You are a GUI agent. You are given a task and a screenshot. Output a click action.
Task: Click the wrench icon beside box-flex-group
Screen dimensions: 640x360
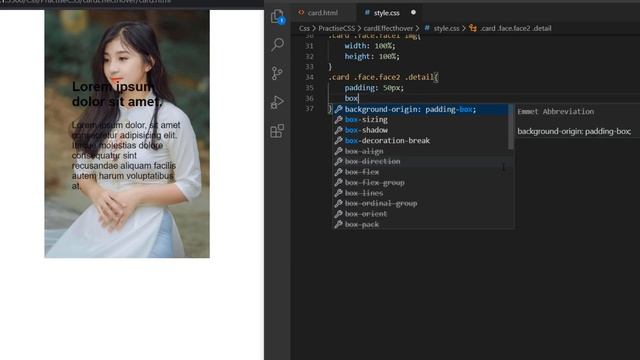pyautogui.click(x=338, y=183)
